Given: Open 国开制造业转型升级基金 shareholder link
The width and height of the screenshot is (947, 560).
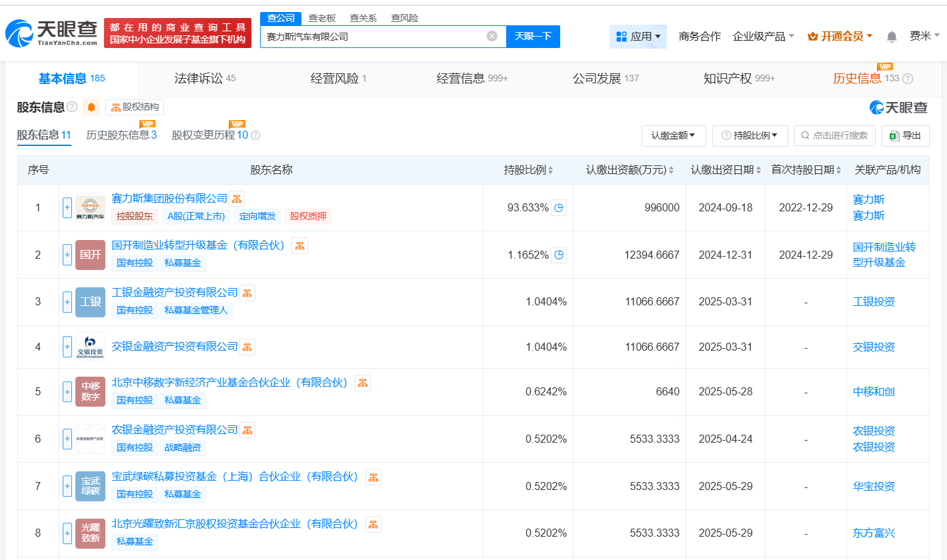Looking at the screenshot, I should click(198, 245).
